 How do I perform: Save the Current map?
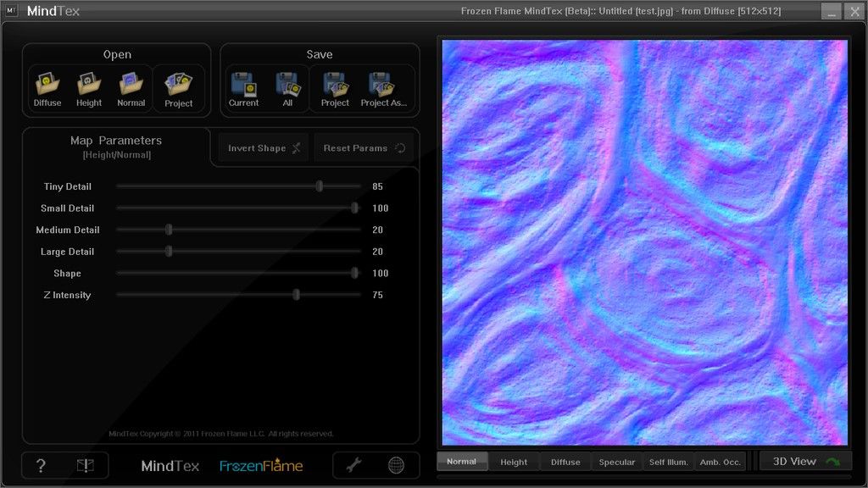(x=243, y=90)
